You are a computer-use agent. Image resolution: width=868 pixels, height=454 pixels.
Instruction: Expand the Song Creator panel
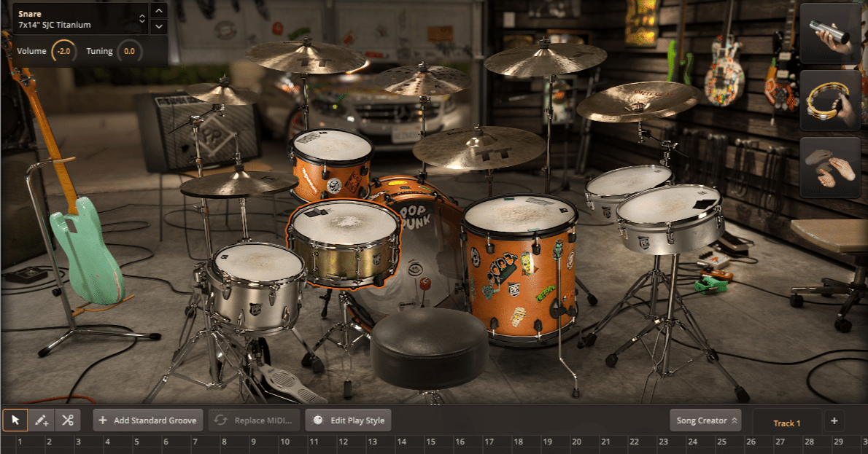point(706,420)
